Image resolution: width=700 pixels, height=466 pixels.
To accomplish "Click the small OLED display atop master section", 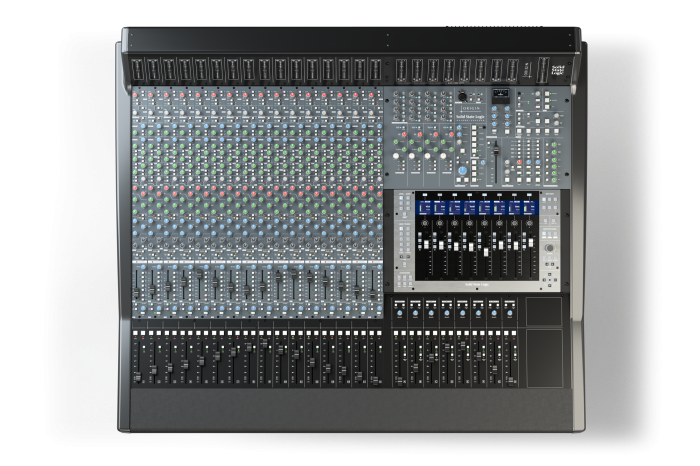I will point(501,95).
